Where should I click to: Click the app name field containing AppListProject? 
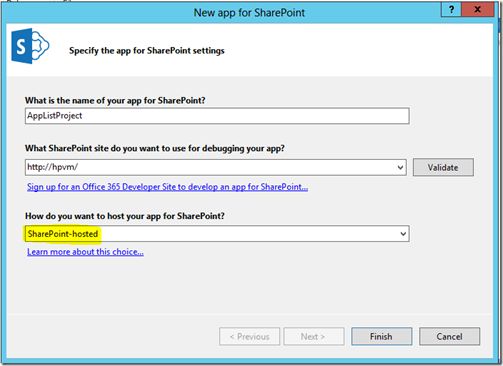[x=217, y=116]
